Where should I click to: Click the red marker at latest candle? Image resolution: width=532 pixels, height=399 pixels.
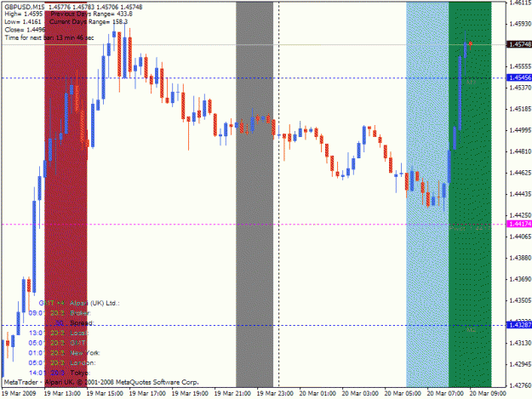471,43
